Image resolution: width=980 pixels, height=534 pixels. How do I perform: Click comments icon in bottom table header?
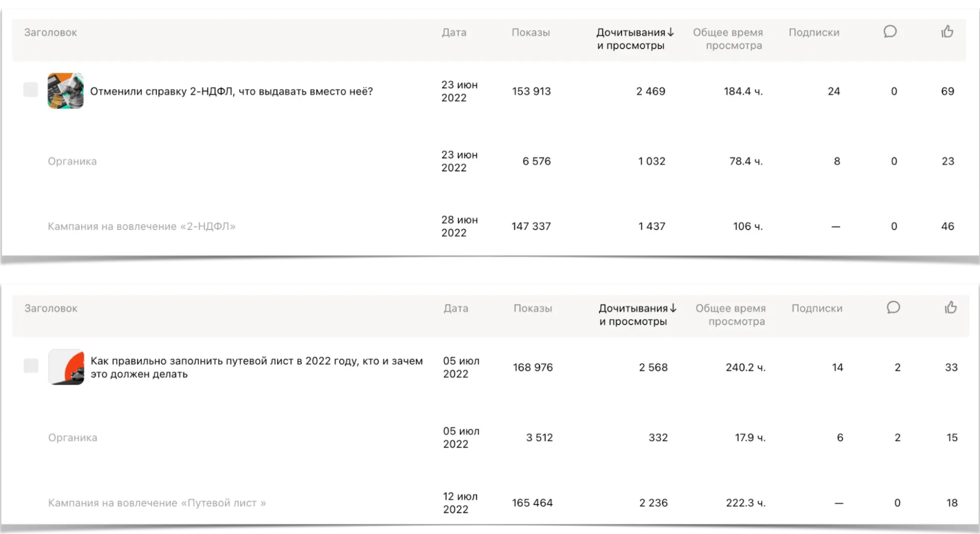coord(893,308)
